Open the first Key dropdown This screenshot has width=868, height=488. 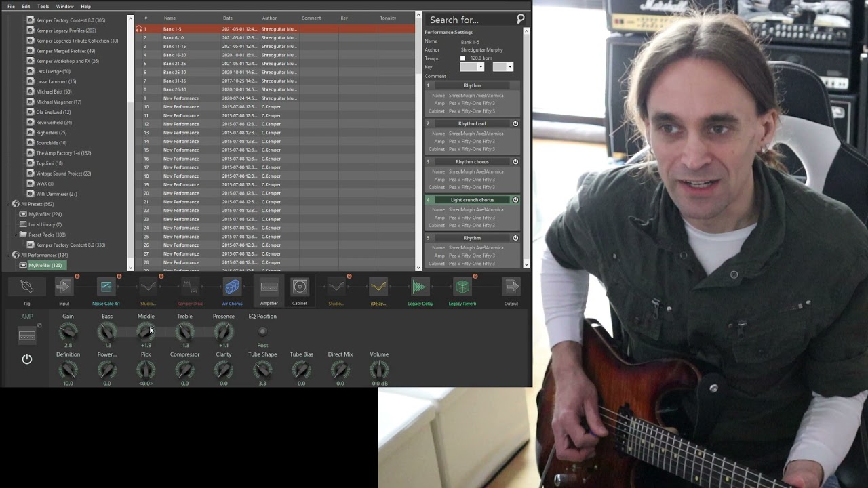click(x=472, y=67)
